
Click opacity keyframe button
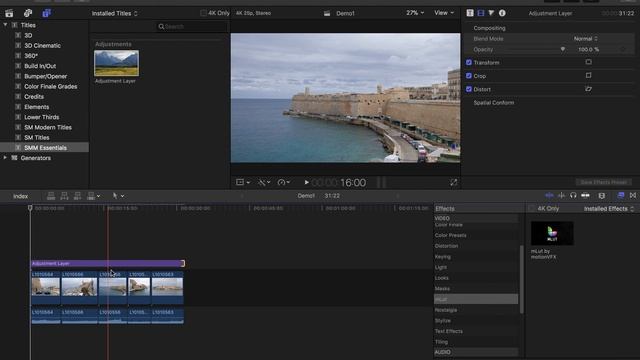623,49
